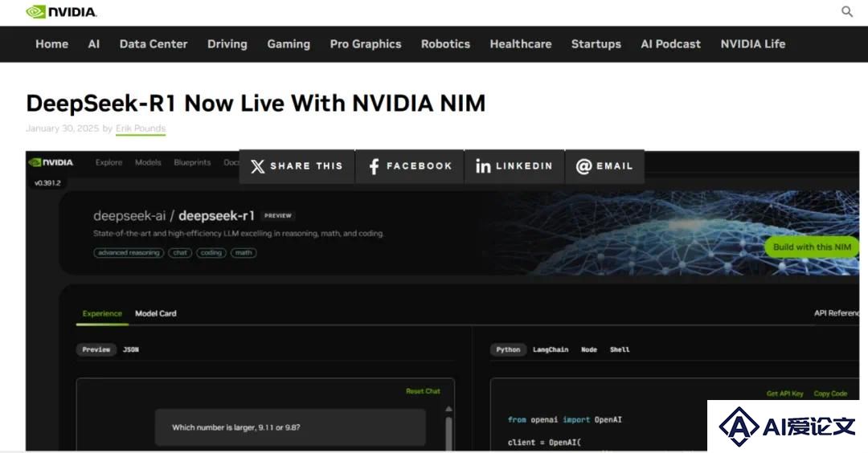Click the from openai import OpenAI code line
The image size is (868, 453).
565,420
